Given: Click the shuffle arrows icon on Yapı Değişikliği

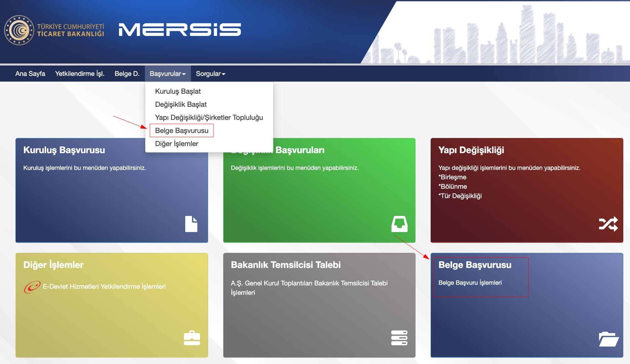Looking at the screenshot, I should click(x=608, y=224).
